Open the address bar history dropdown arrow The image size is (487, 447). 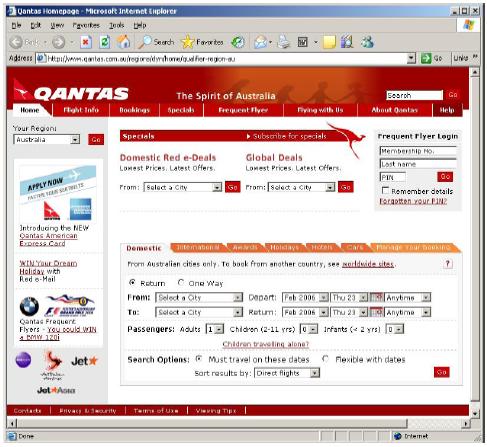411,58
